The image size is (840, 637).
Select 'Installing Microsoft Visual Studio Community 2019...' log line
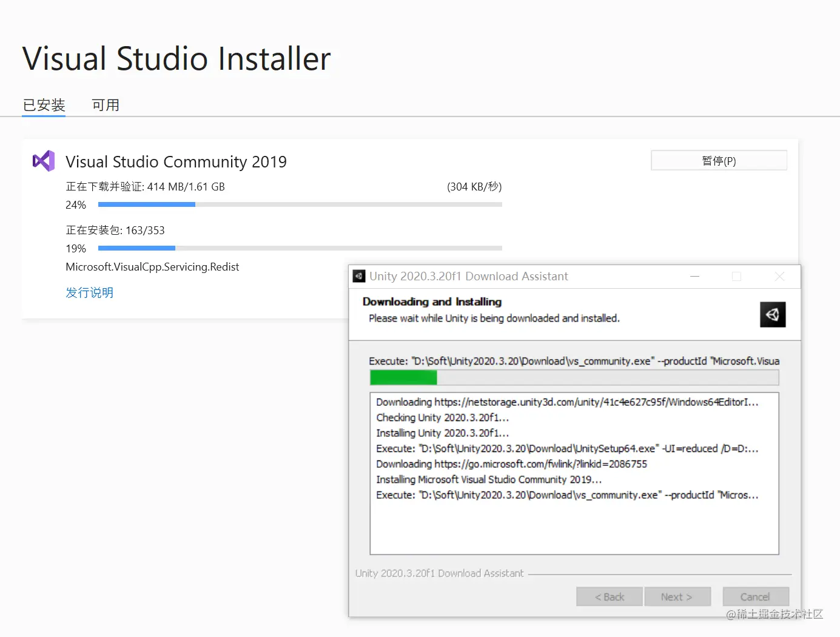[489, 479]
